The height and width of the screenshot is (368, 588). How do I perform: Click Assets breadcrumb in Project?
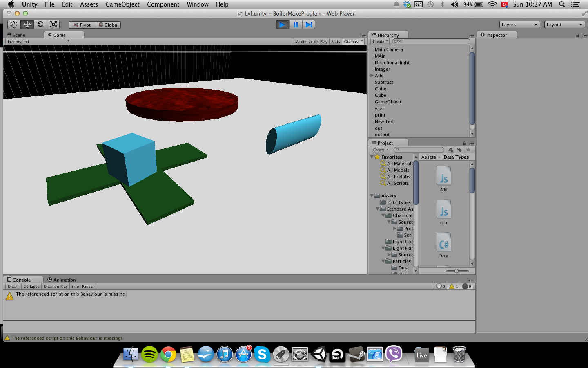tap(428, 157)
